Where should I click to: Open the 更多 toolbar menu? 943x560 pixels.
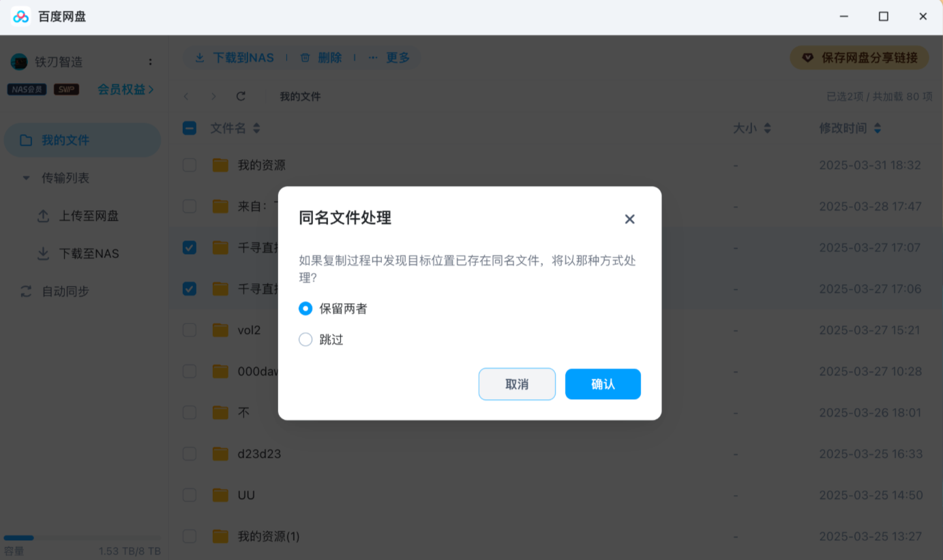click(389, 58)
